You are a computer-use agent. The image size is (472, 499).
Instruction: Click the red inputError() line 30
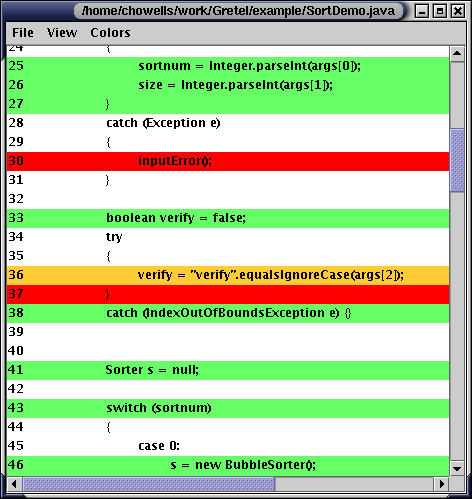[228, 161]
